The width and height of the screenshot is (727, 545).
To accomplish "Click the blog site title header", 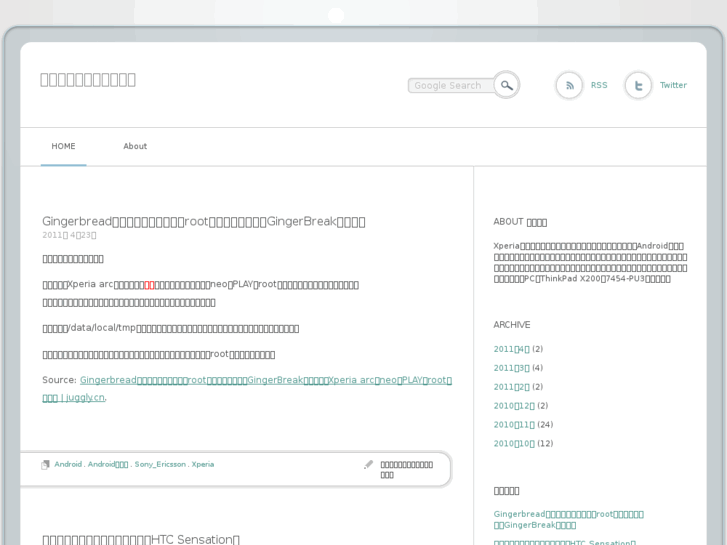I will coord(88,79).
